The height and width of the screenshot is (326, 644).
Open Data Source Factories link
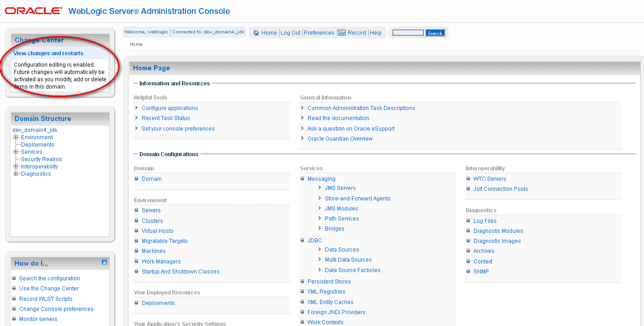[x=353, y=270]
